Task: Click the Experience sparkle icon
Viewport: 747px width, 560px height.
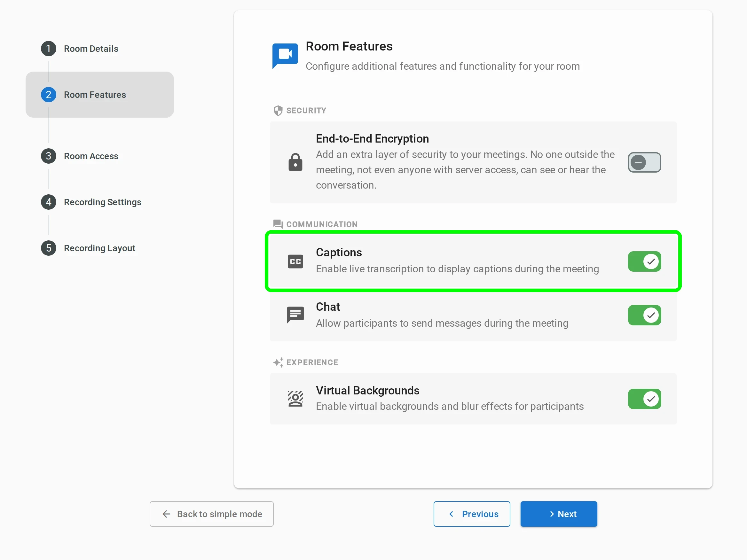Action: click(x=278, y=362)
